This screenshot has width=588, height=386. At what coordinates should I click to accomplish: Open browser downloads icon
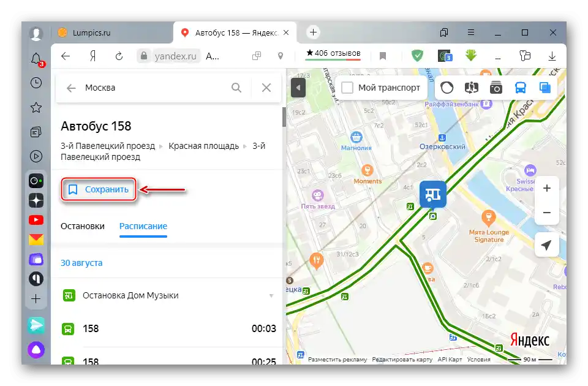[x=552, y=56]
